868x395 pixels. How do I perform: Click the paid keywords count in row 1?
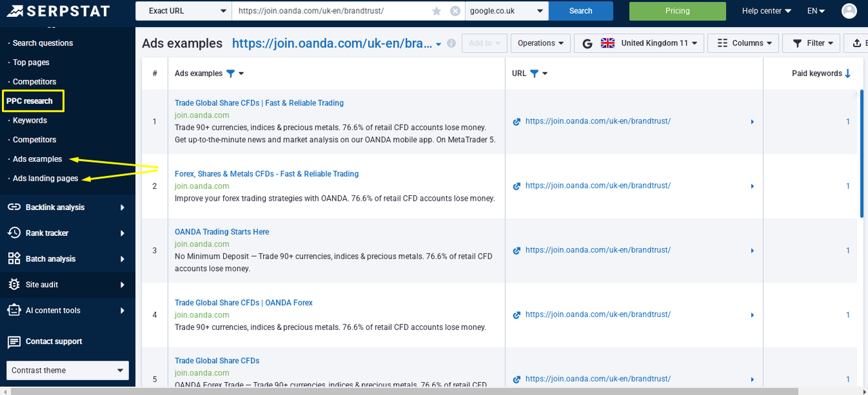point(848,122)
